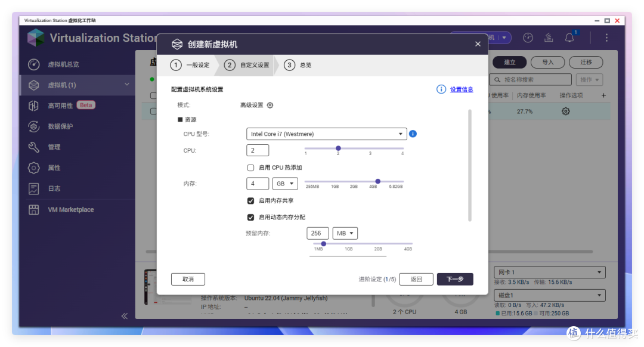
Task: Click the Cancel button in dialog
Action: (188, 279)
